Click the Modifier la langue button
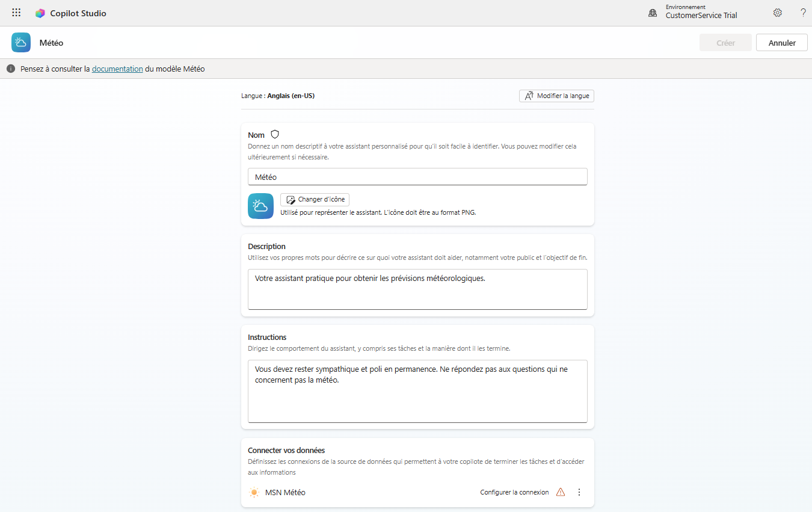 point(556,96)
